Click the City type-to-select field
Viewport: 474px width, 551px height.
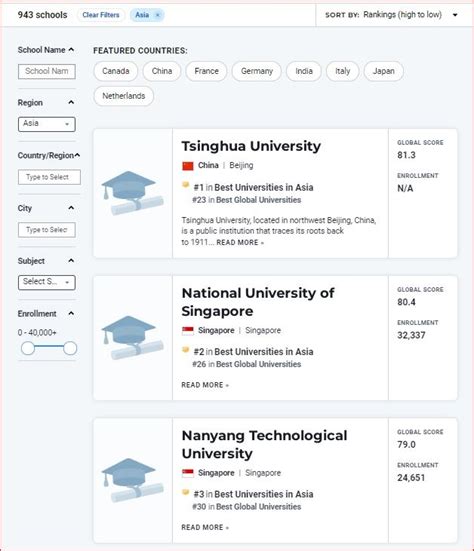click(47, 230)
